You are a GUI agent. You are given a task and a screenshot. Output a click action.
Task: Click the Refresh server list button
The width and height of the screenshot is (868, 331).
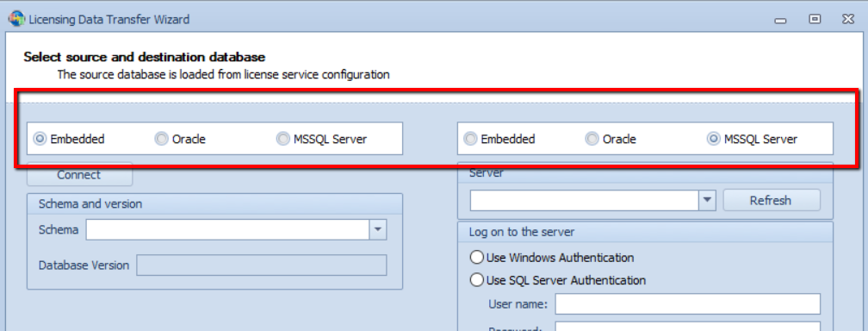(772, 200)
